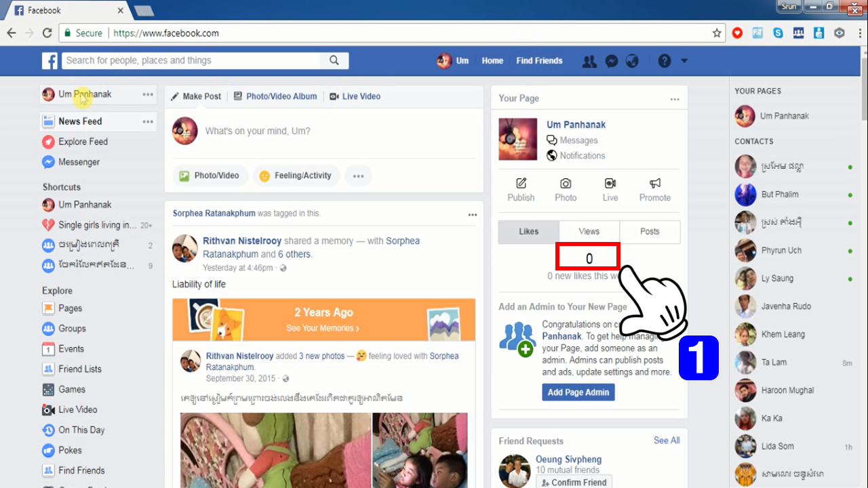
Task: Select Photo/Video Album tab
Action: pos(275,96)
